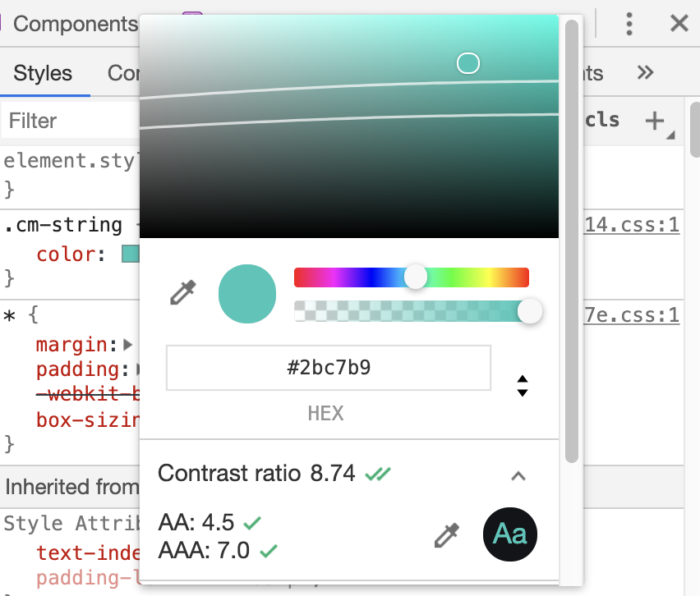The height and width of the screenshot is (596, 700).
Task: Open DevTools more options menu (three dots)
Action: 629,25
